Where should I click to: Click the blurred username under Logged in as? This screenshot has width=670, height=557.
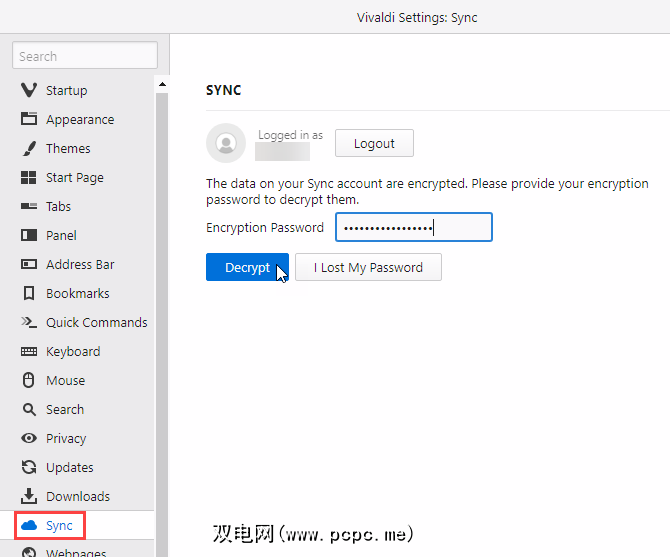click(282, 152)
